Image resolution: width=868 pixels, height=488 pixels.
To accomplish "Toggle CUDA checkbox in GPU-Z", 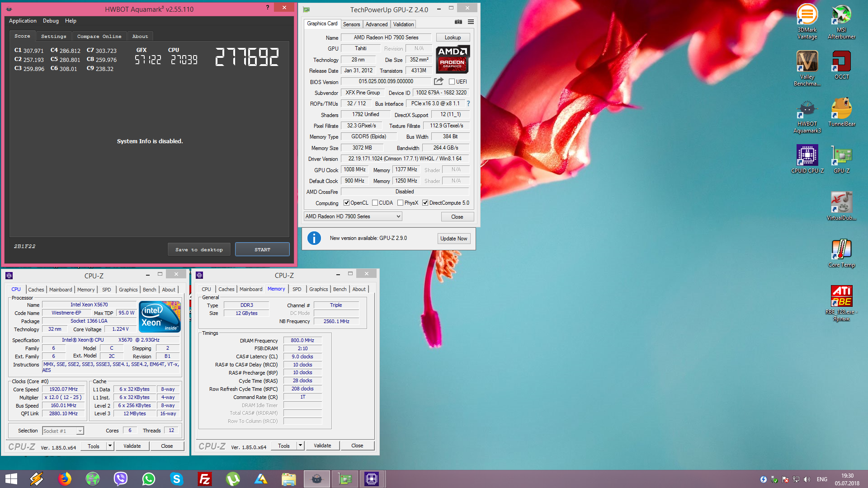I will pos(375,203).
